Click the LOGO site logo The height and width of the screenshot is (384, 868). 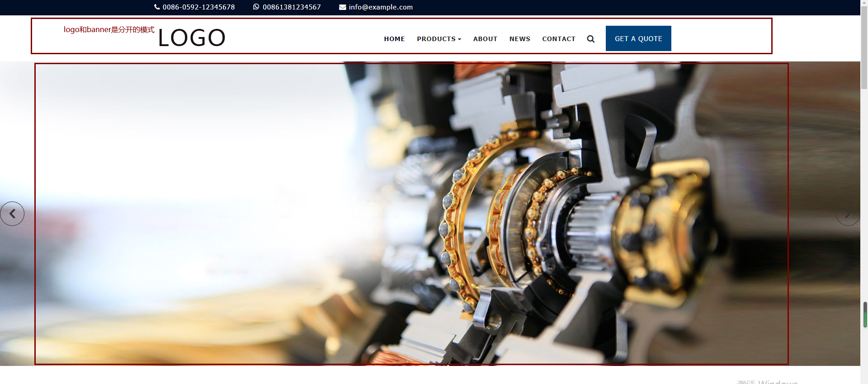click(x=192, y=38)
